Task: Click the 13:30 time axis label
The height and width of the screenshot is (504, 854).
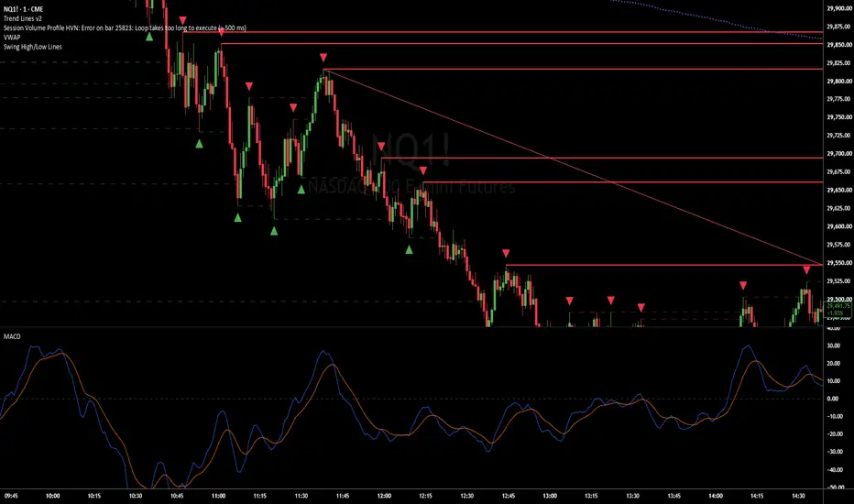Action: [x=632, y=497]
